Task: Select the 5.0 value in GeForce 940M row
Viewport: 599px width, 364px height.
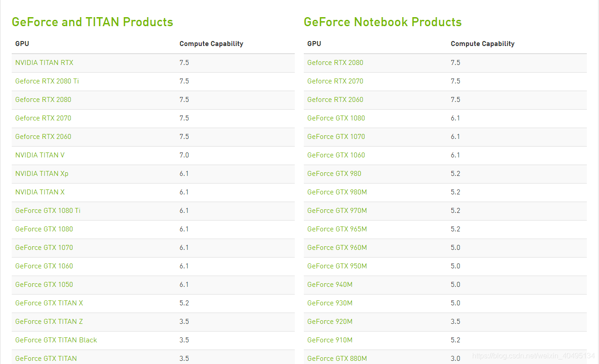Action: coord(455,285)
